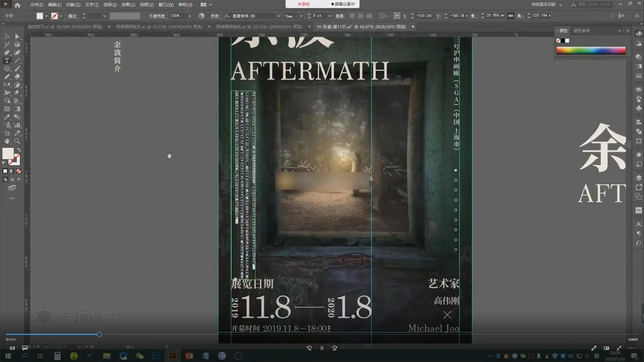This screenshot has height=362, width=644.
Task: Pick the Magic Wand tool
Action: point(7,45)
